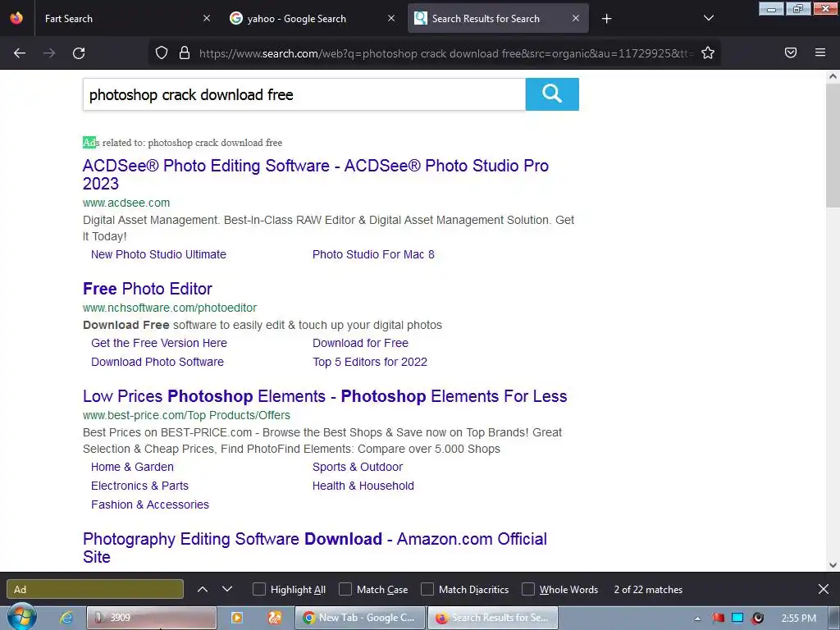The height and width of the screenshot is (630, 840).
Task: Launch Internet Explorer from taskbar
Action: [x=66, y=618]
